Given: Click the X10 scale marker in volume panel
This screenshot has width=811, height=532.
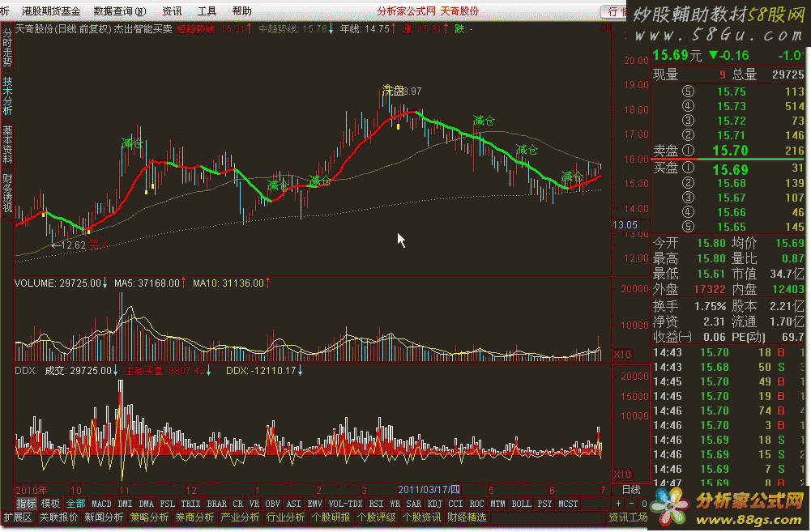Looking at the screenshot, I should coord(621,354).
